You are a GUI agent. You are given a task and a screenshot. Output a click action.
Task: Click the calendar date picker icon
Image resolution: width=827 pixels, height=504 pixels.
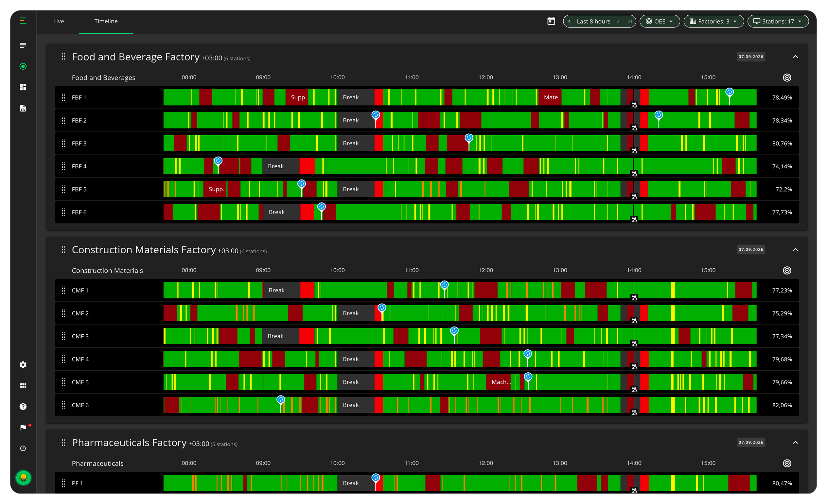click(551, 21)
